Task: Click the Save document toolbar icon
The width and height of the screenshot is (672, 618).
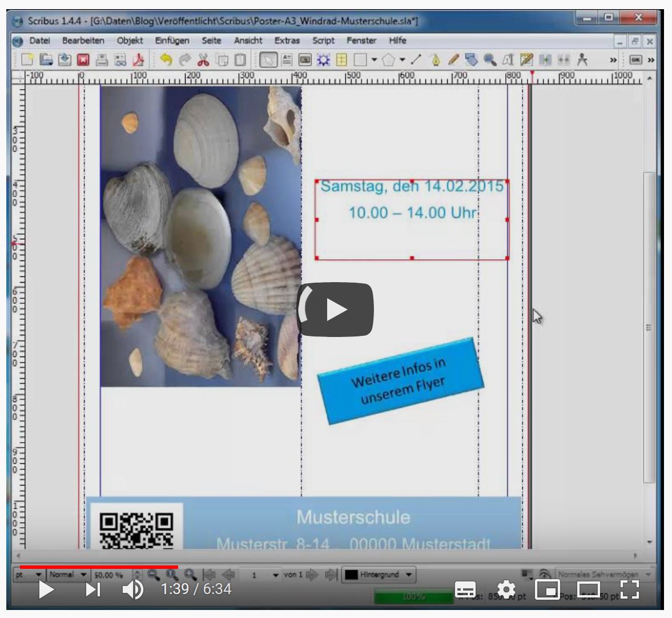Action: (x=65, y=59)
